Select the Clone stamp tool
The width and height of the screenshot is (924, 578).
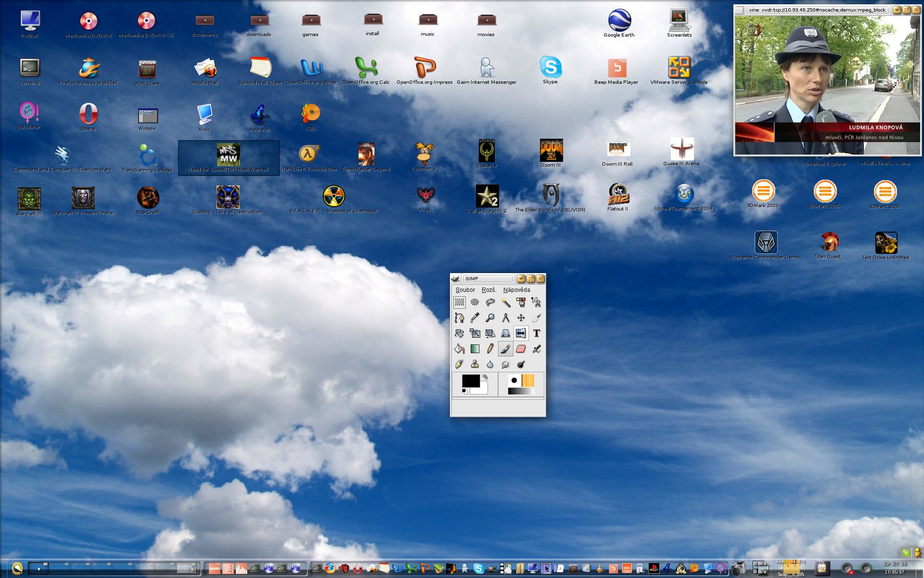click(x=475, y=364)
